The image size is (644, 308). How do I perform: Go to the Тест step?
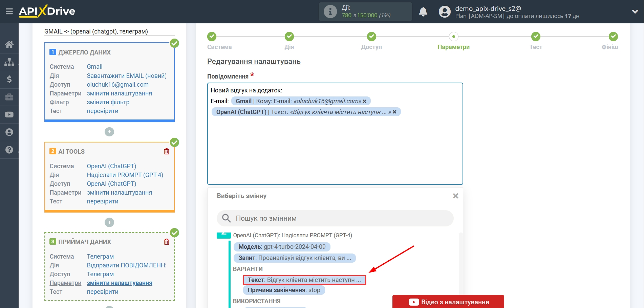(536, 41)
